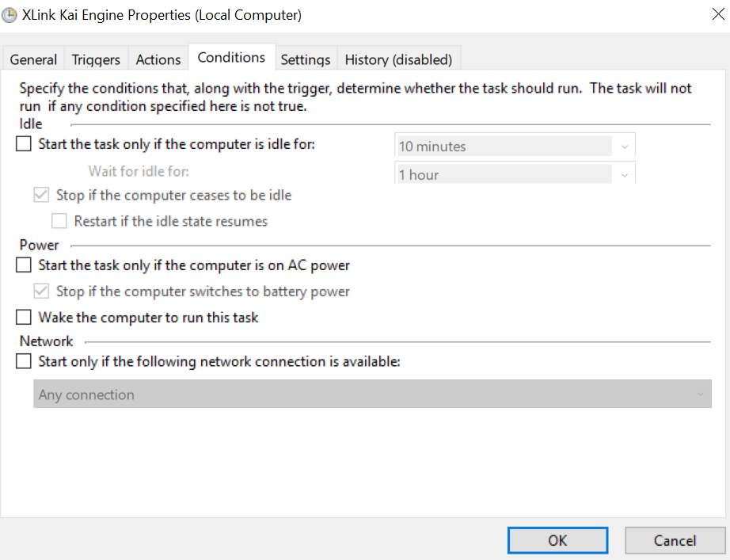The image size is (730, 560).
Task: Close the XLink Kai Engine Properties dialog
Action: [x=705, y=15]
